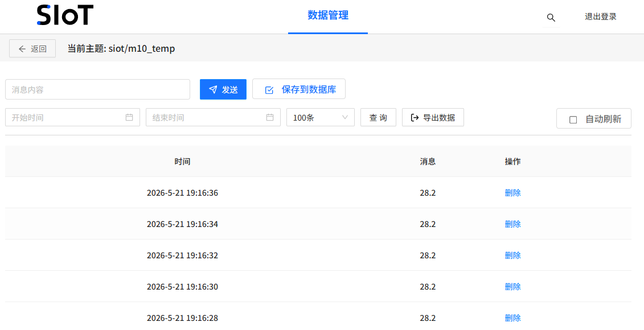Click the 时间 column header
644x330 pixels.
coord(182,162)
